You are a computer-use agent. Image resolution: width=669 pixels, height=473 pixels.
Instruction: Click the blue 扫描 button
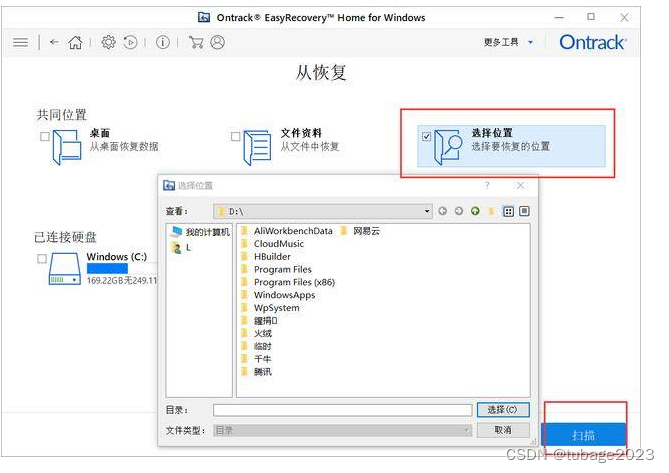[583, 435]
